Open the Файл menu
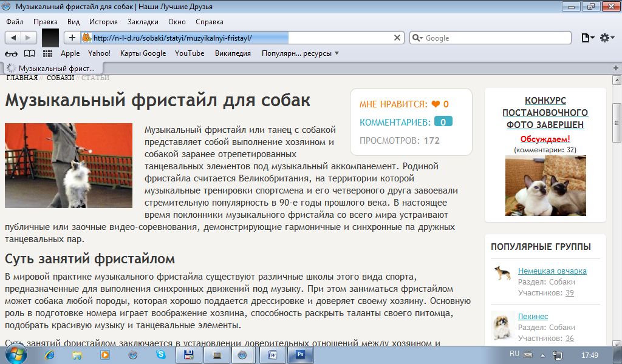The width and height of the screenshot is (622, 364). 15,22
